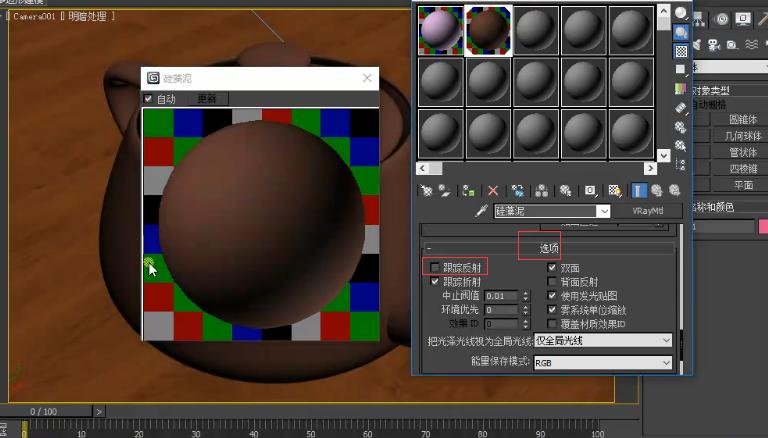The height and width of the screenshot is (438, 768).
Task: Open 明暗处理 viewport shading menu
Action: pos(87,16)
